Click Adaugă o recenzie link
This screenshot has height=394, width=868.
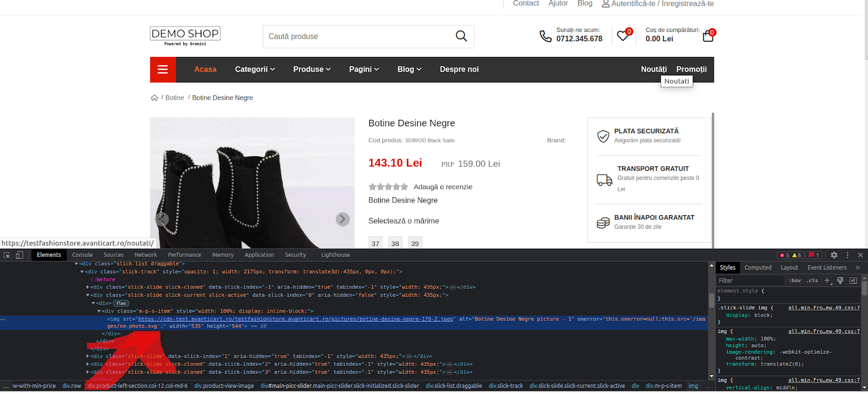(x=443, y=187)
